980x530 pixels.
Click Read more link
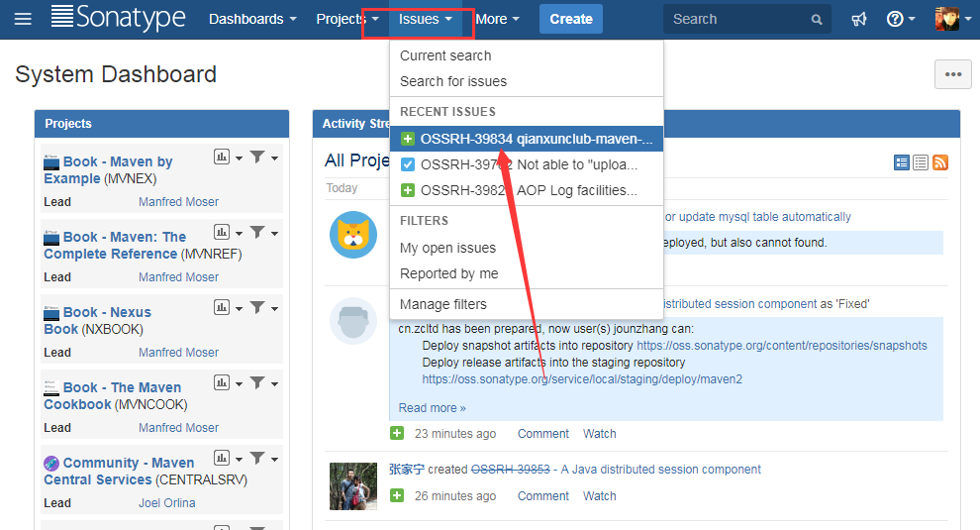click(x=433, y=408)
